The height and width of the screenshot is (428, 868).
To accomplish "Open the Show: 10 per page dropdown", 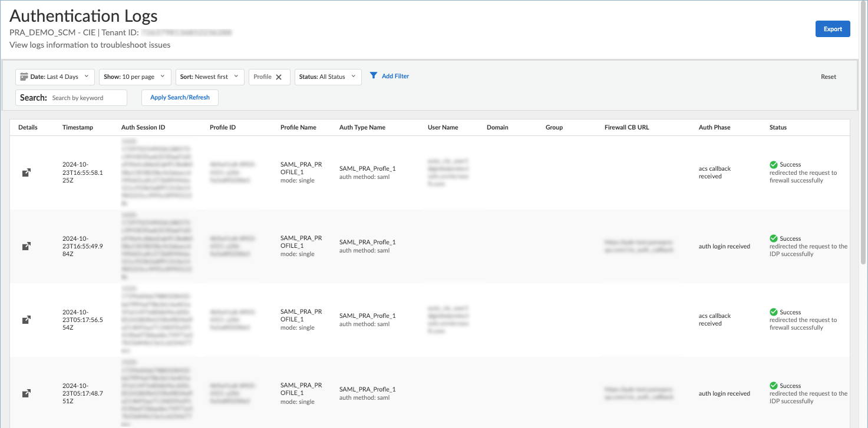I will tap(135, 77).
